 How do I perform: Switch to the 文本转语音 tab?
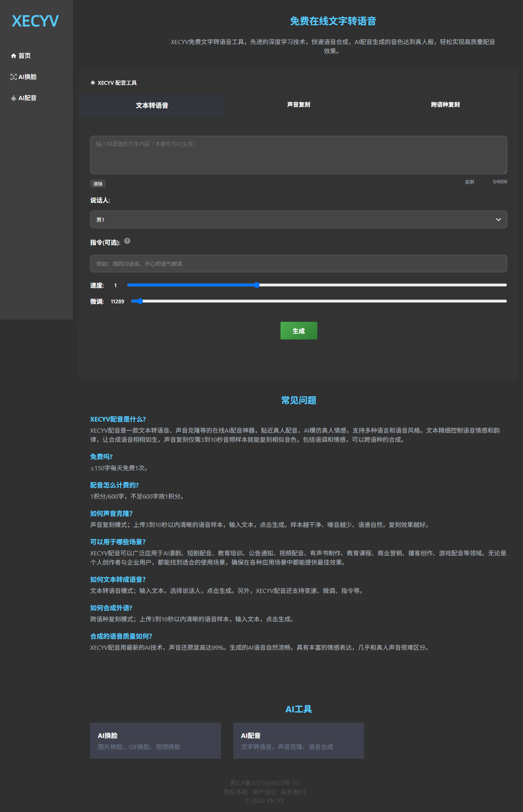152,105
